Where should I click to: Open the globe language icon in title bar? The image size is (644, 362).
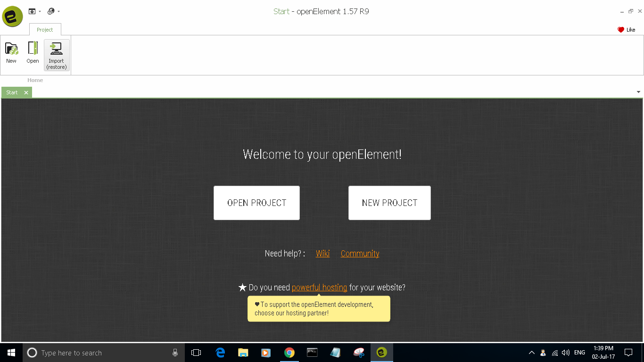pos(51,11)
